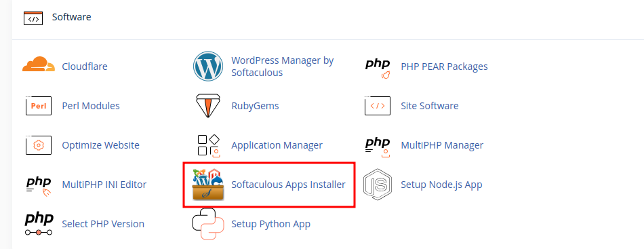Click the Softaculous Apps Installer link
This screenshot has width=644, height=249.
point(288,185)
